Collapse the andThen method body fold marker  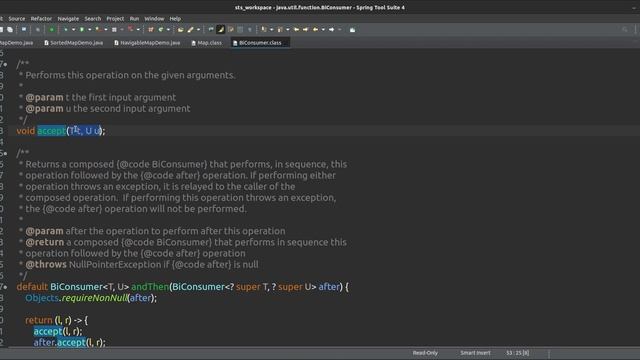coord(5,287)
